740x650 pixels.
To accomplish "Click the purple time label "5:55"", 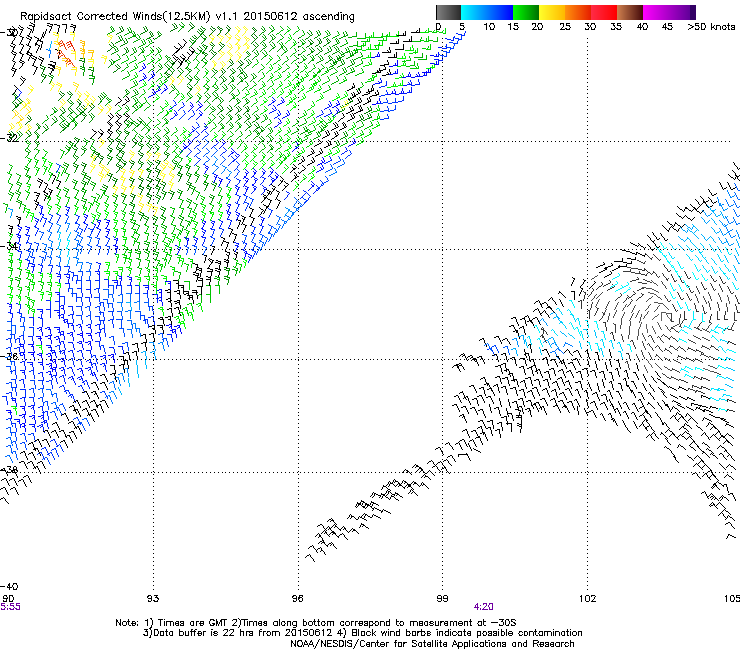I will pos(10,607).
